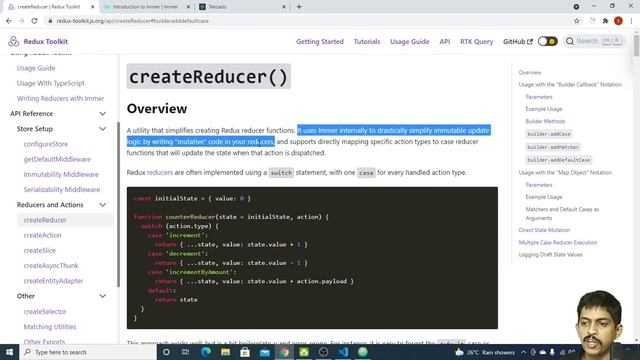Viewport: 640px width, 360px height.
Task: Bookmark this page with star icon
Action: click(577, 21)
